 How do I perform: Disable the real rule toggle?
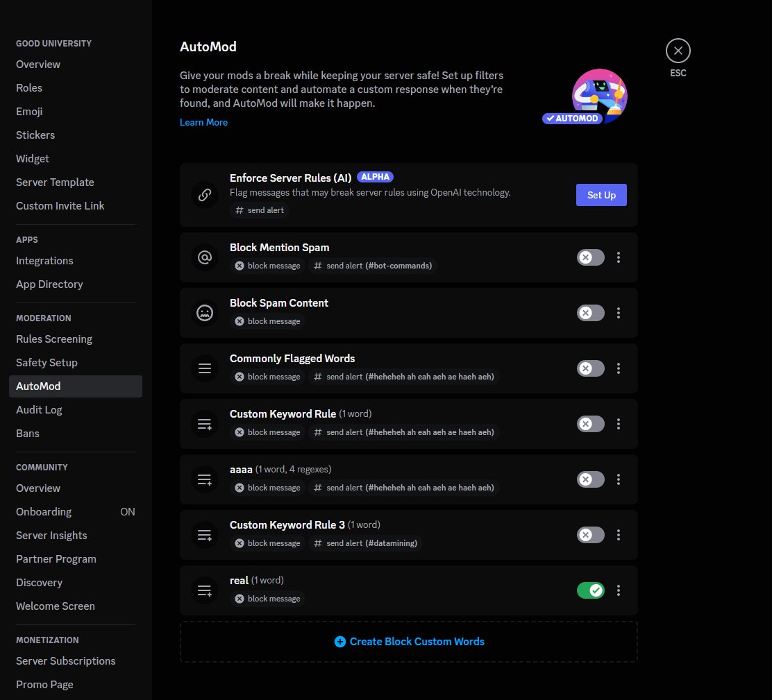tap(590, 590)
